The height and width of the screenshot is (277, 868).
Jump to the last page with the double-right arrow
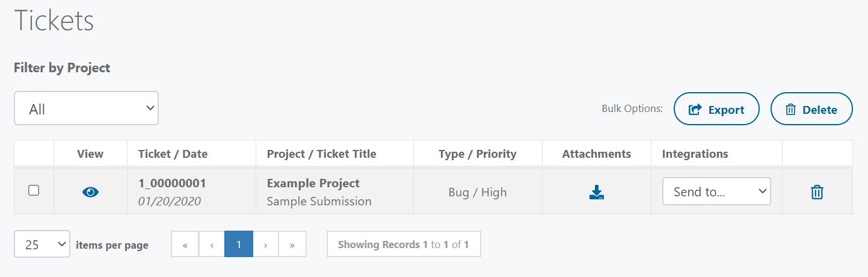tap(292, 244)
